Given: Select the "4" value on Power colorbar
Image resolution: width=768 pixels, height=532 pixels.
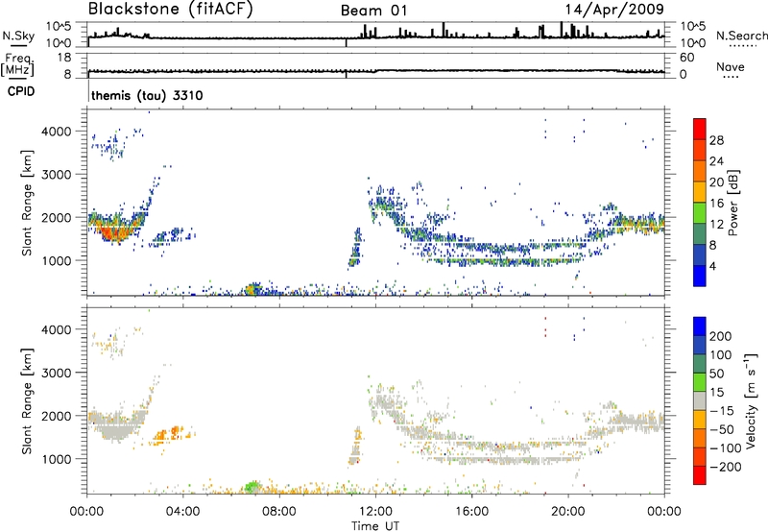Looking at the screenshot, I should click(x=712, y=266).
